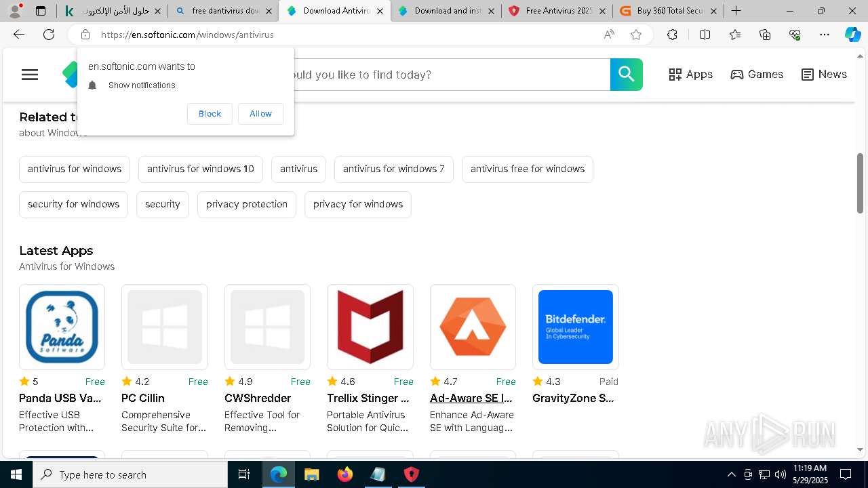Viewport: 868px width, 488px height.
Task: Select the antivirus free for windows tag
Action: pyautogui.click(x=528, y=169)
